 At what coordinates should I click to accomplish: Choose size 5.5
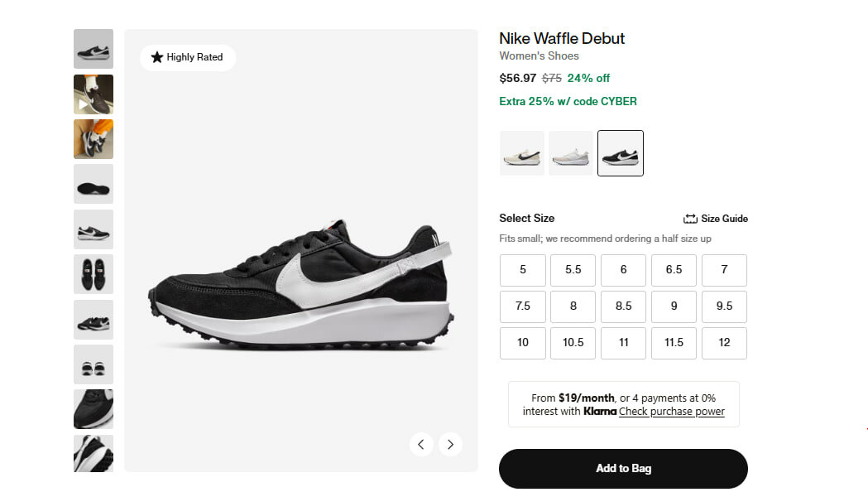[x=573, y=270]
